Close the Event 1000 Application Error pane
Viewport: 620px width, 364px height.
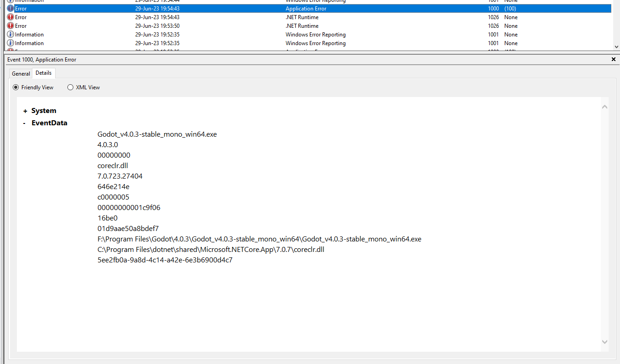pyautogui.click(x=614, y=59)
